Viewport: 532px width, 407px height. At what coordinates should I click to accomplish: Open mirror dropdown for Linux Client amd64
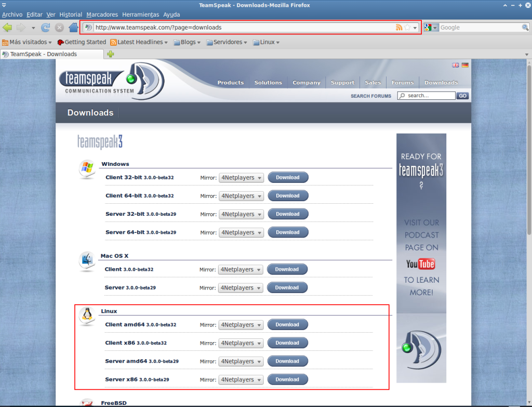coord(241,325)
